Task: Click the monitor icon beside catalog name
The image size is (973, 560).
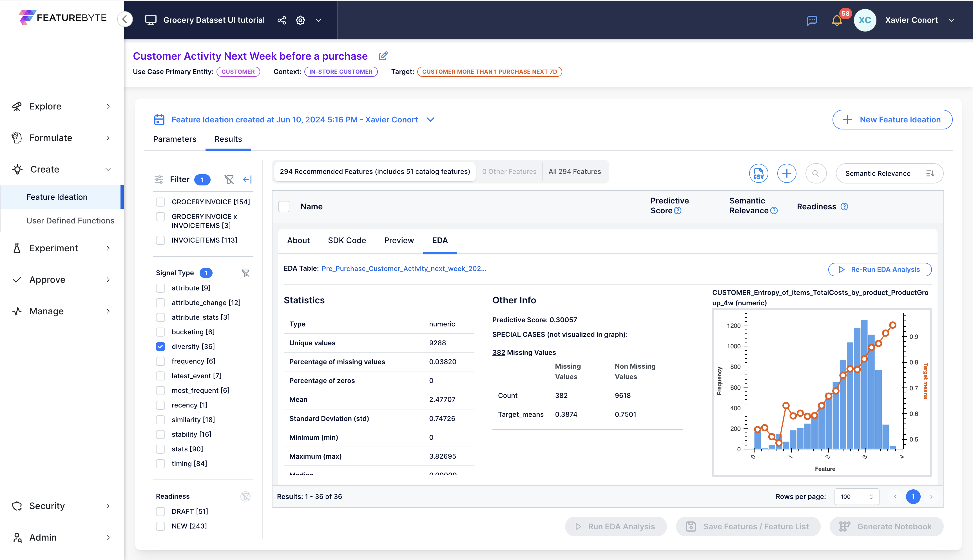Action: (x=151, y=20)
